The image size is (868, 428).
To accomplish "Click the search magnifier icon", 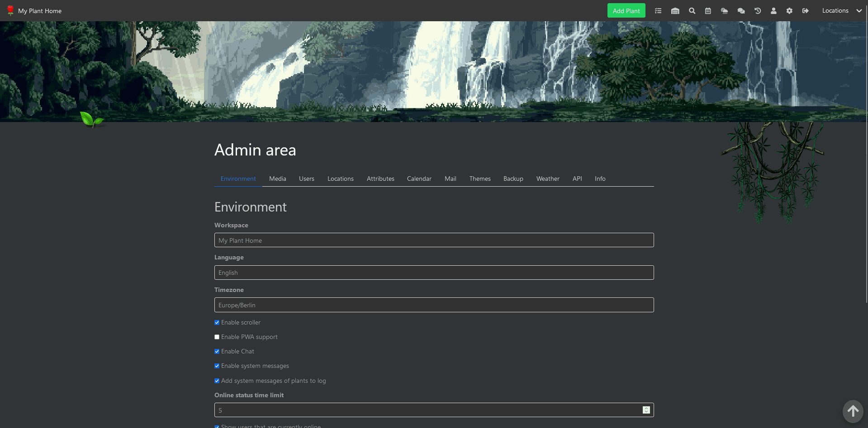I will (x=692, y=11).
